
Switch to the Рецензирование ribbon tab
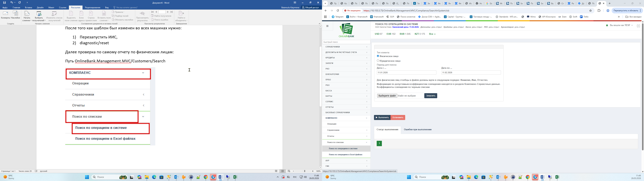pyautogui.click(x=93, y=8)
